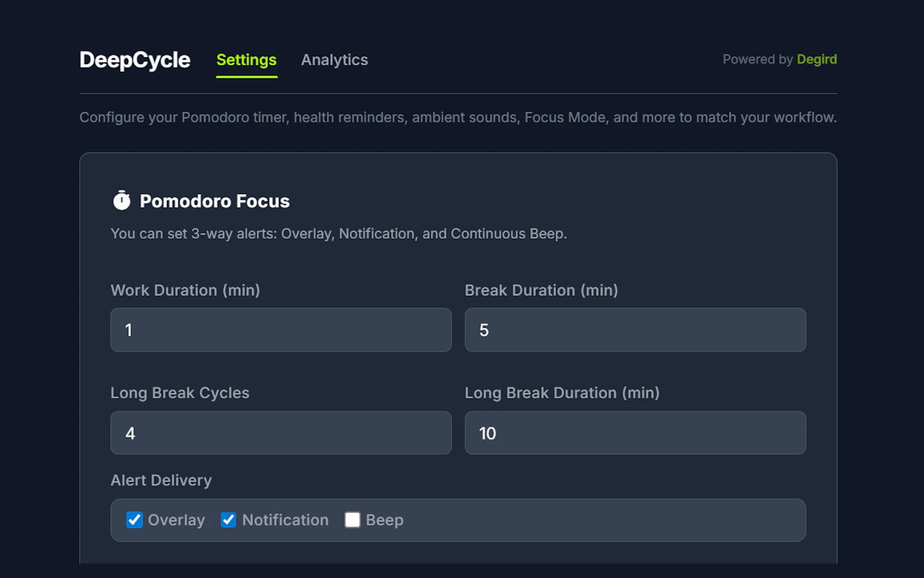The image size is (924, 578).
Task: Click the Degird link in the header
Action: (x=817, y=59)
